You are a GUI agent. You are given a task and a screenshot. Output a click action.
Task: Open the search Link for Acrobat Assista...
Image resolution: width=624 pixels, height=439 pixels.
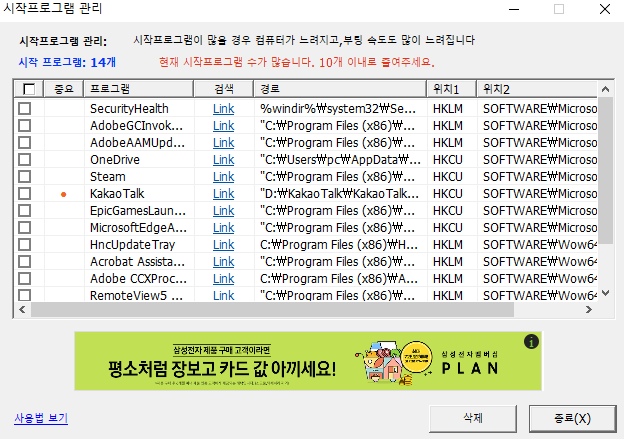(224, 262)
